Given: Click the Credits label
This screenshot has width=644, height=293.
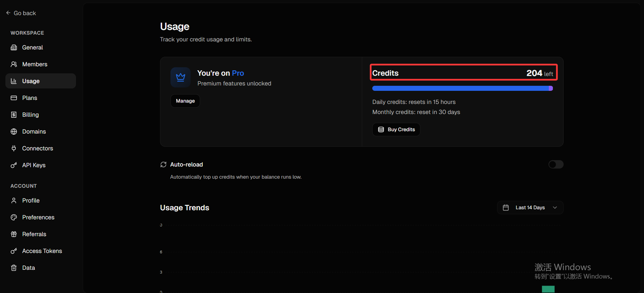Looking at the screenshot, I should 385,73.
